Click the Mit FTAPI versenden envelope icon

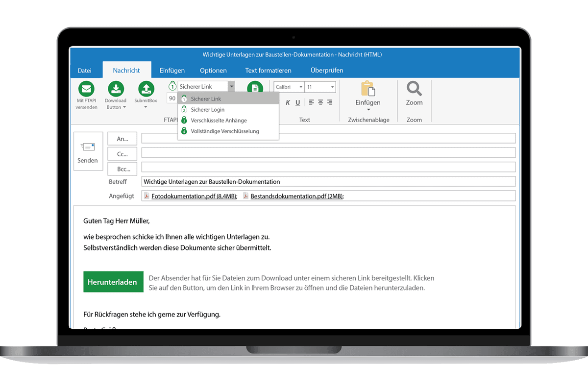pos(87,89)
